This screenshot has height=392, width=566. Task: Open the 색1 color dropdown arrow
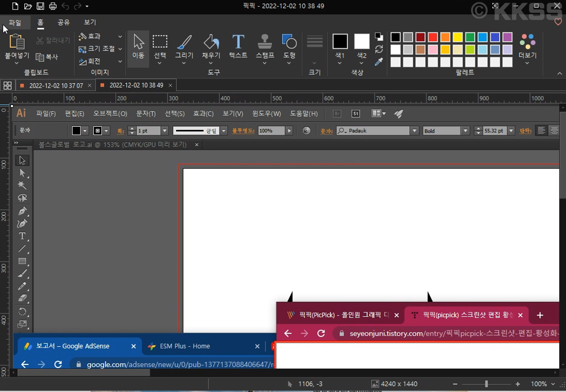pos(339,63)
